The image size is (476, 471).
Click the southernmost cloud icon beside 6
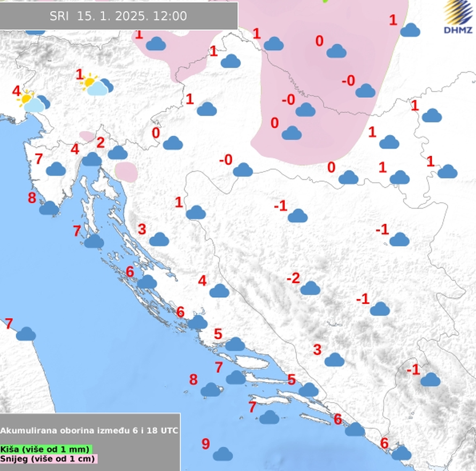[x=401, y=453]
